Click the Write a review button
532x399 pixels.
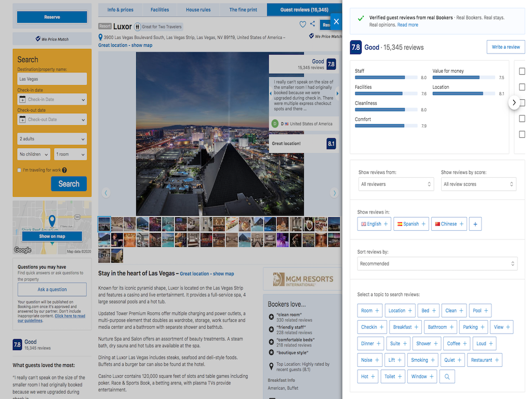click(x=506, y=47)
